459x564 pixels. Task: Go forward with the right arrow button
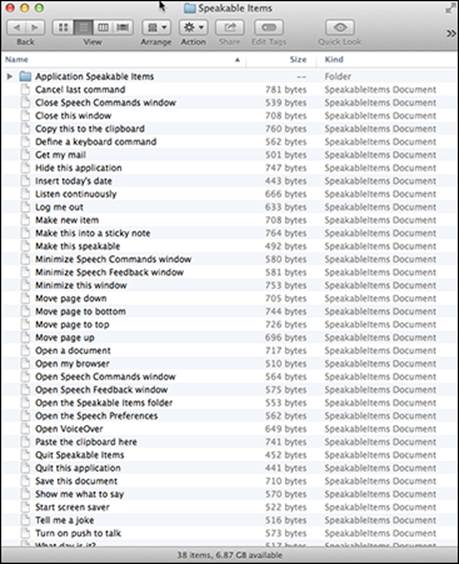coord(35,27)
